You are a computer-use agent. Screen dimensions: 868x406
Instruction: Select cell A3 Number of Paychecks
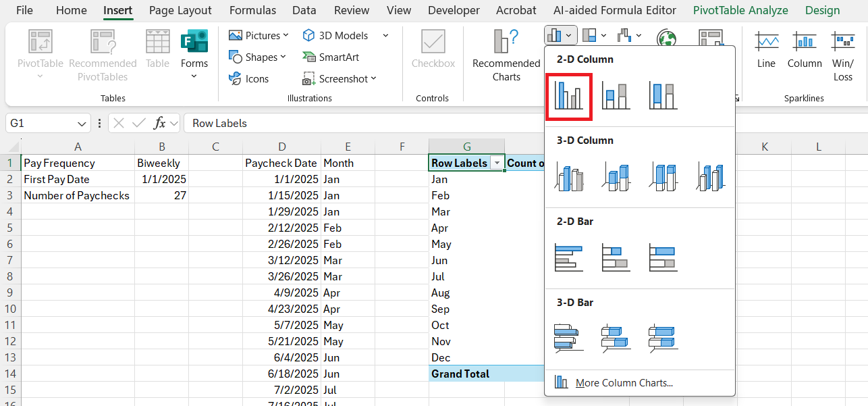(78, 195)
